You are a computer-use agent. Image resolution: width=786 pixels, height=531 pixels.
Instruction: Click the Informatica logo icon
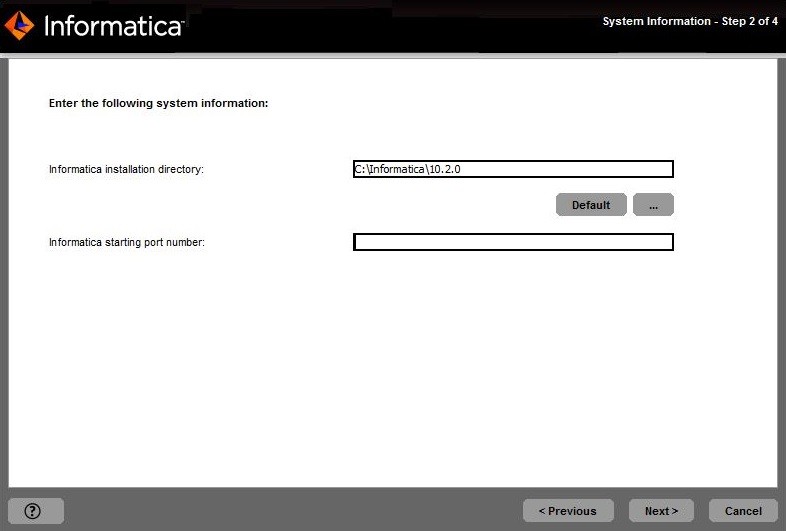19,25
